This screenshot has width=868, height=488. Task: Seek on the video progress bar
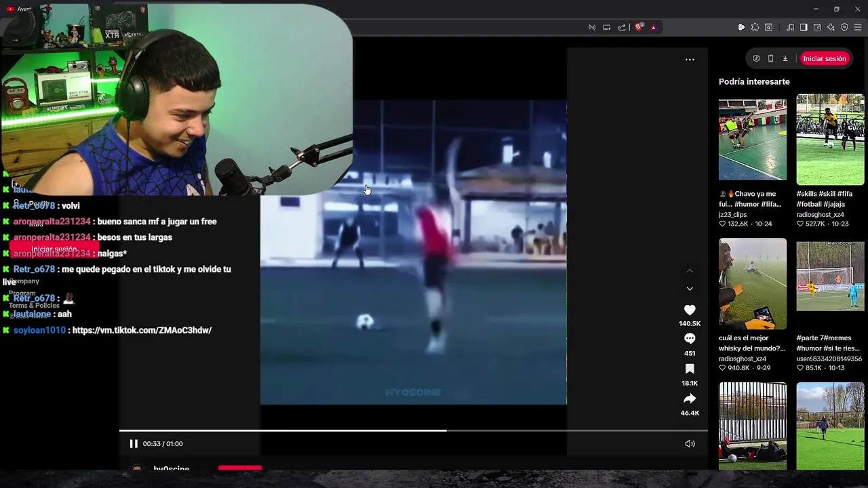414,430
